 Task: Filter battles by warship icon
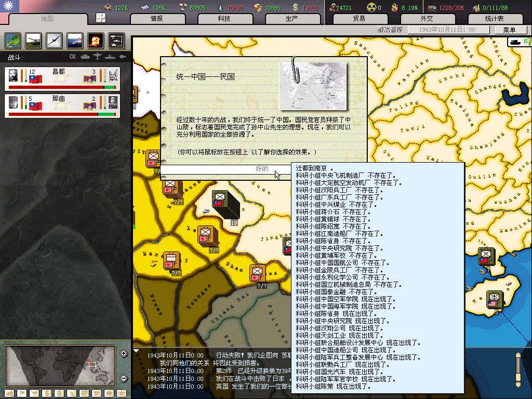click(x=110, y=56)
